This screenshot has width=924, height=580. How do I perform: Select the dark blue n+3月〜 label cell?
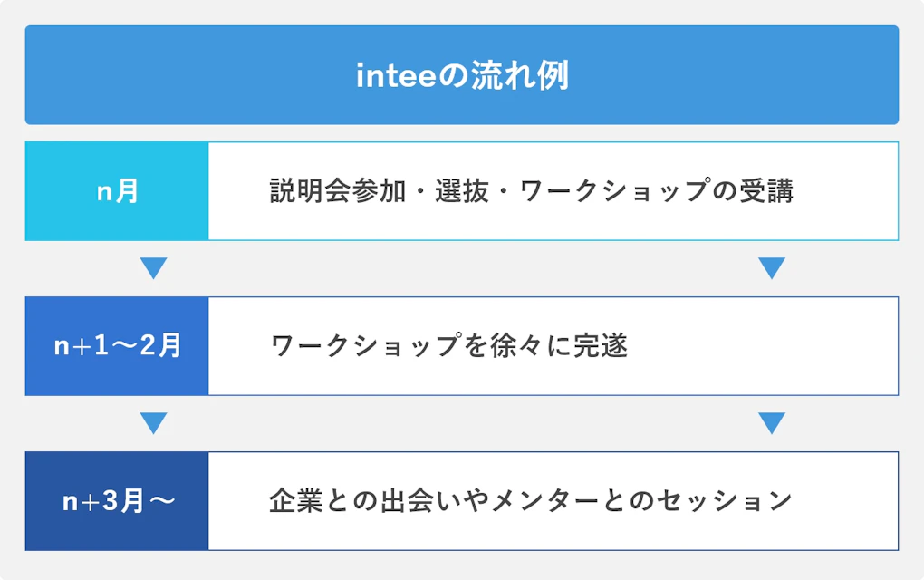click(x=117, y=501)
